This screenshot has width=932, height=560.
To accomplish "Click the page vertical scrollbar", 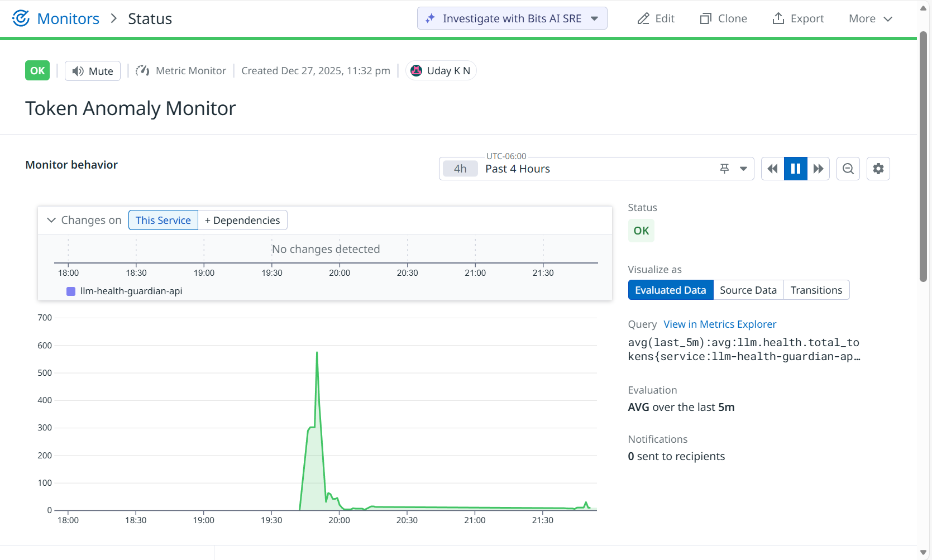I will point(924,156).
